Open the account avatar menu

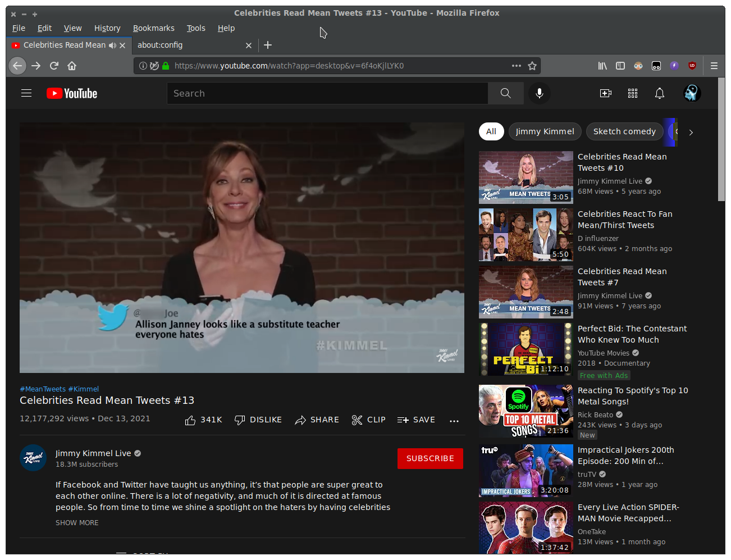coord(692,93)
